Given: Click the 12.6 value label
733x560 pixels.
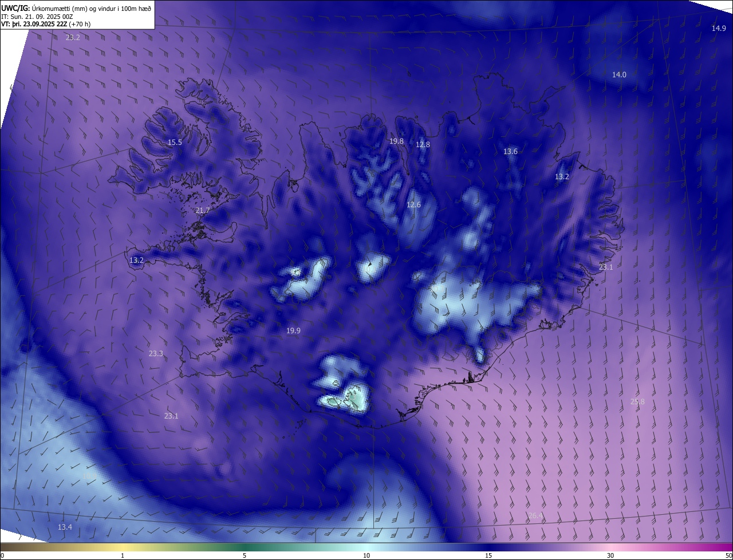Looking at the screenshot, I should [413, 204].
